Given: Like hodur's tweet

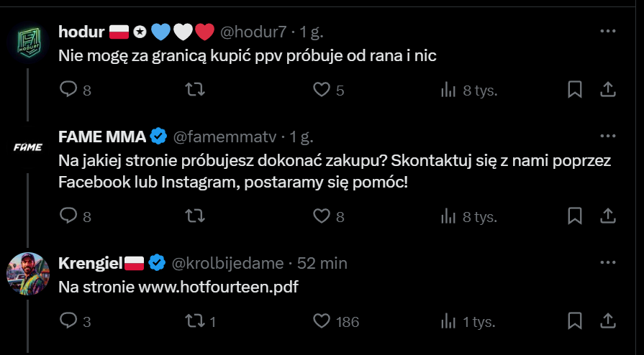Looking at the screenshot, I should 322,90.
